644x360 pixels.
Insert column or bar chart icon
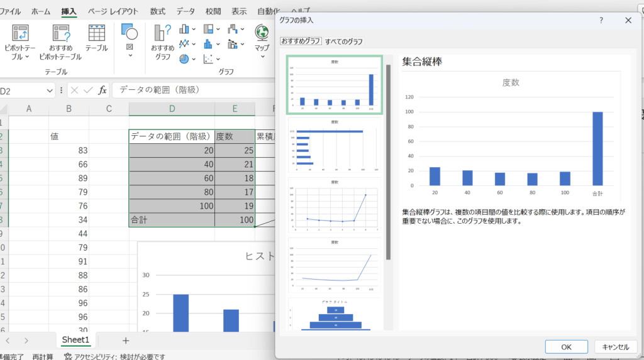184,29
